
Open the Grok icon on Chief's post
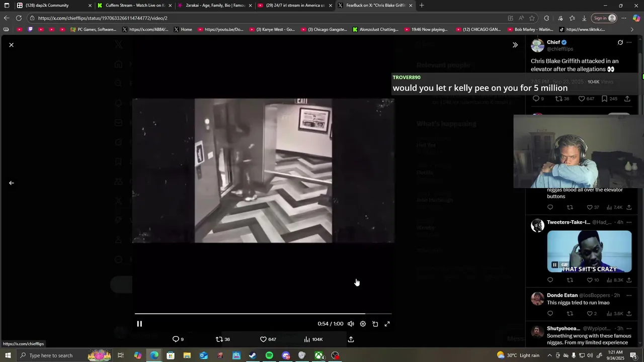(x=620, y=43)
